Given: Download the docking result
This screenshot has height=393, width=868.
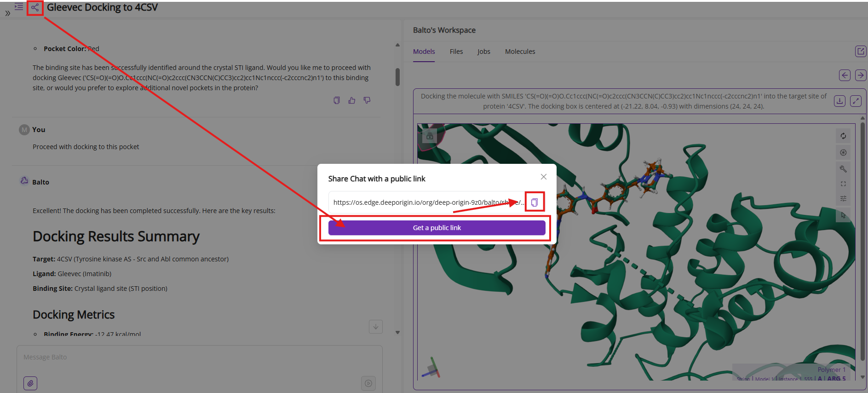Looking at the screenshot, I should pyautogui.click(x=839, y=101).
